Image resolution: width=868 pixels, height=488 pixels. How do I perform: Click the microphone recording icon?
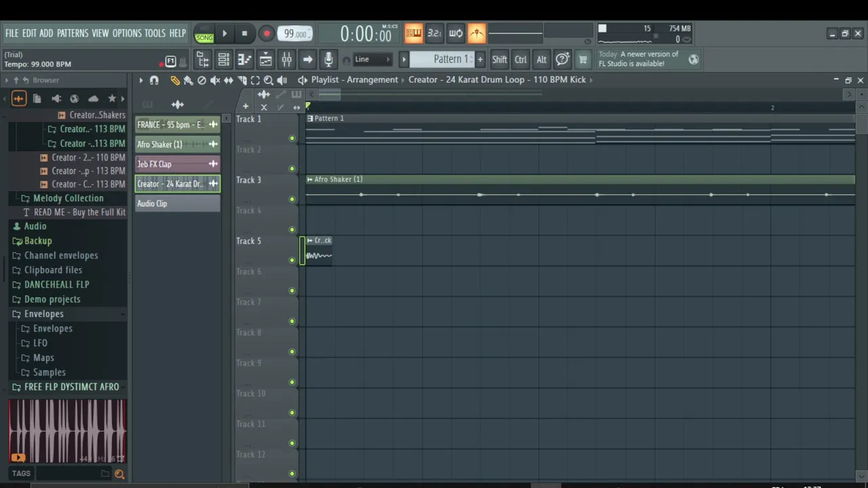coord(328,60)
